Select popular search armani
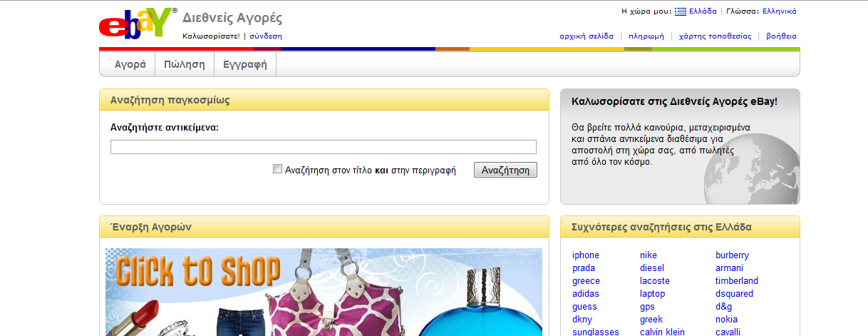868x336 pixels. (730, 268)
